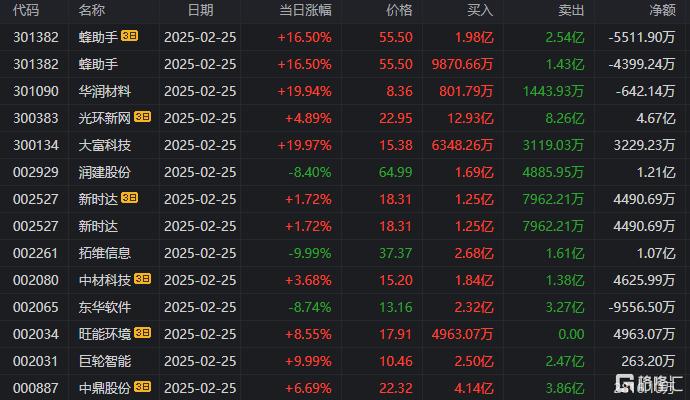The image size is (690, 400).
Task: Open stock 拓维信息
Action: point(105,253)
